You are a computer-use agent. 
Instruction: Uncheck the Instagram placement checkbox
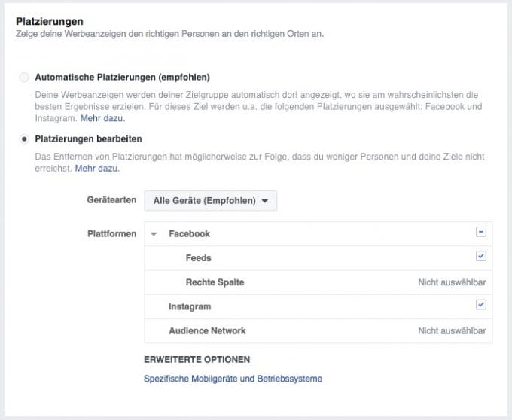coord(481,305)
